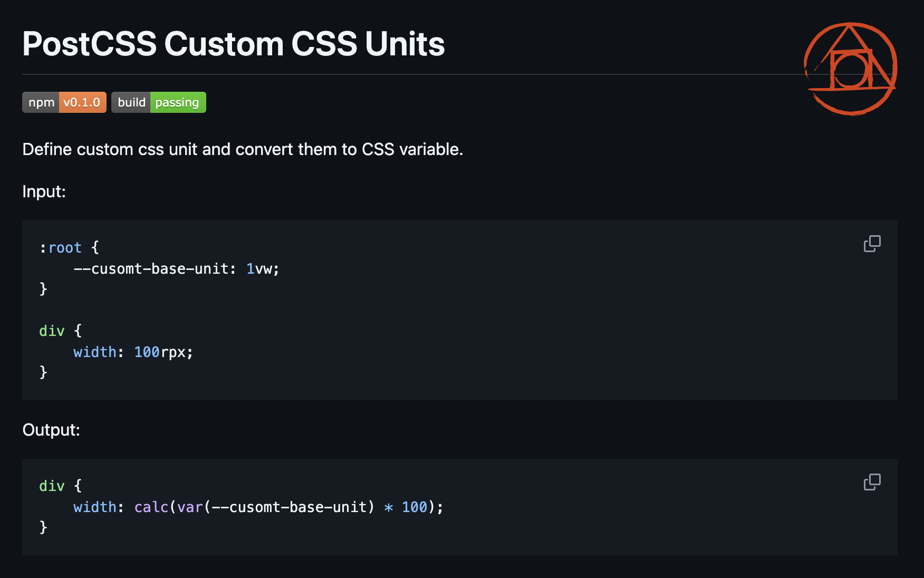Click the 'Input:' label
This screenshot has height=578, width=924.
(x=44, y=191)
